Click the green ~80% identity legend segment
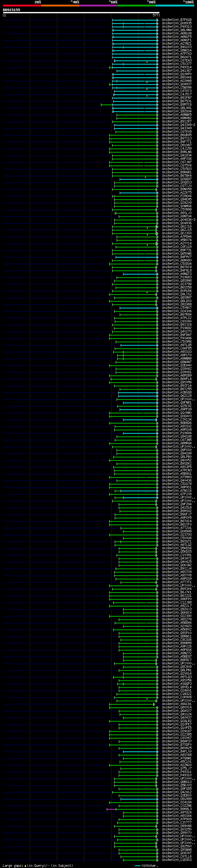197x868 pixels. point(137,6)
